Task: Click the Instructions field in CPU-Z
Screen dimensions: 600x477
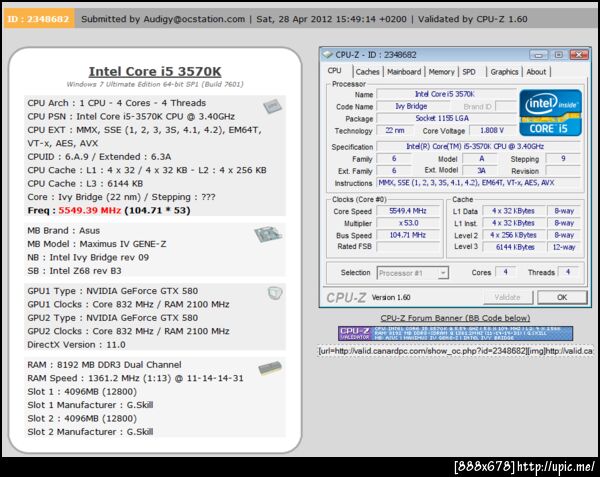Action: coord(478,183)
